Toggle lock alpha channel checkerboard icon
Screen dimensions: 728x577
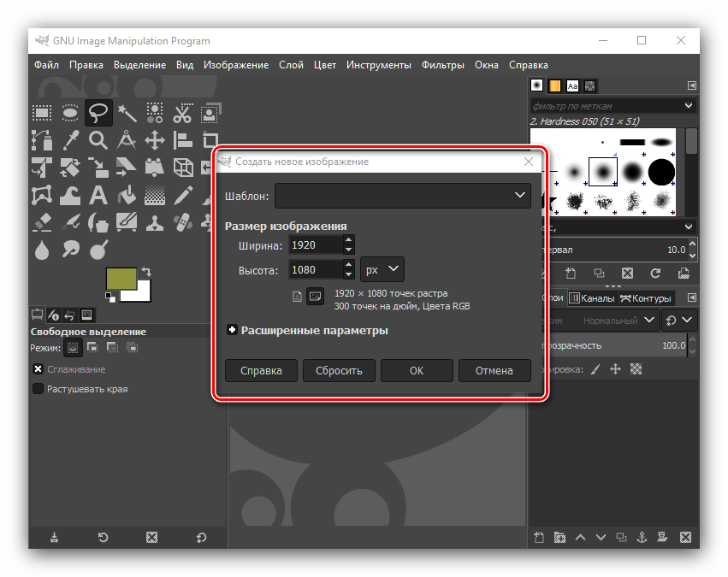click(636, 369)
